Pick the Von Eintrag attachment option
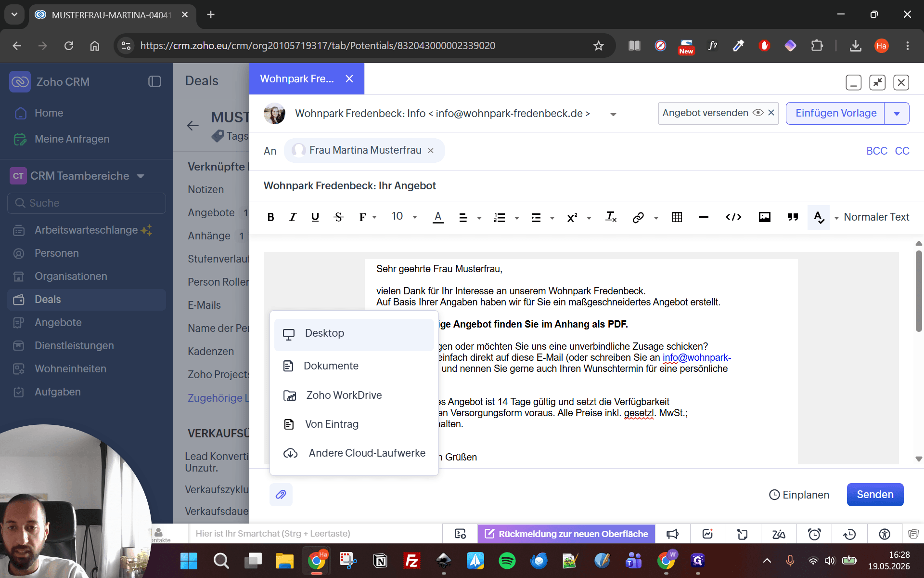Image resolution: width=924 pixels, height=578 pixels. coord(354,424)
